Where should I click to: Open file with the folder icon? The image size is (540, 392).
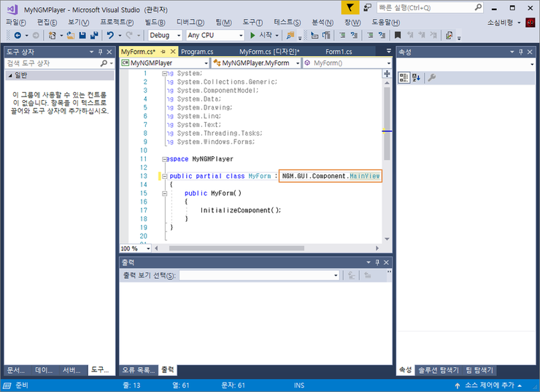(x=71, y=35)
